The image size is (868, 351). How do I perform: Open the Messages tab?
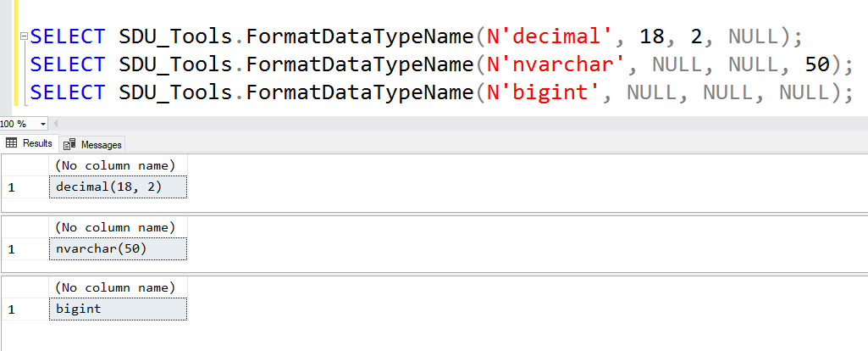click(101, 144)
